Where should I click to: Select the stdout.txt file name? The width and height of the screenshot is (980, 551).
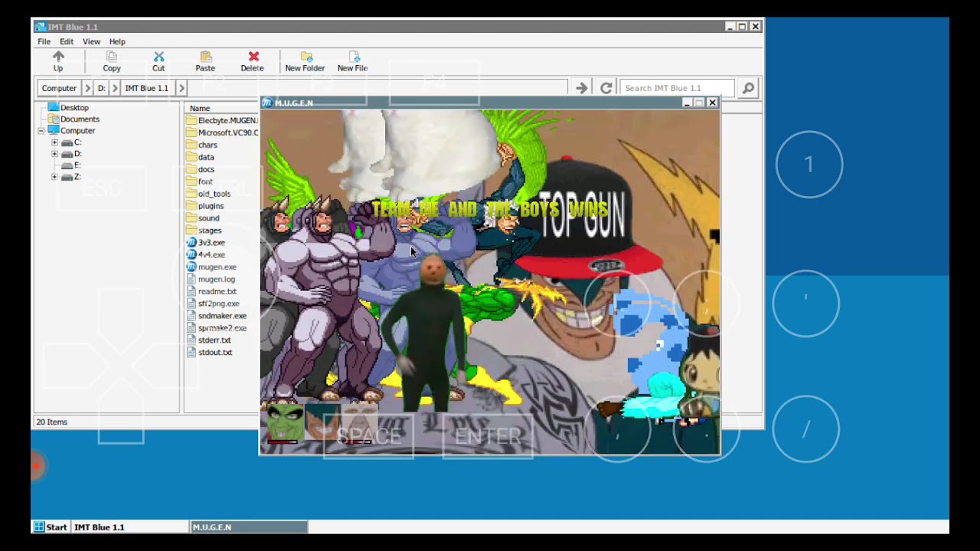215,353
